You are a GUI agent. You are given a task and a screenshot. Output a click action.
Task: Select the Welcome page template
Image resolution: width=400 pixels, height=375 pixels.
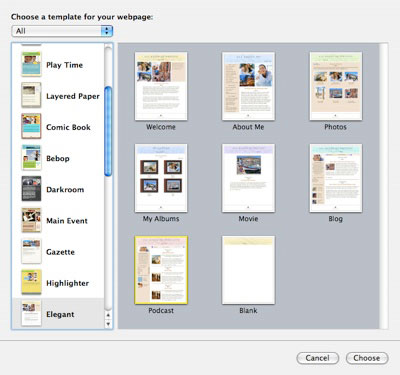click(161, 86)
